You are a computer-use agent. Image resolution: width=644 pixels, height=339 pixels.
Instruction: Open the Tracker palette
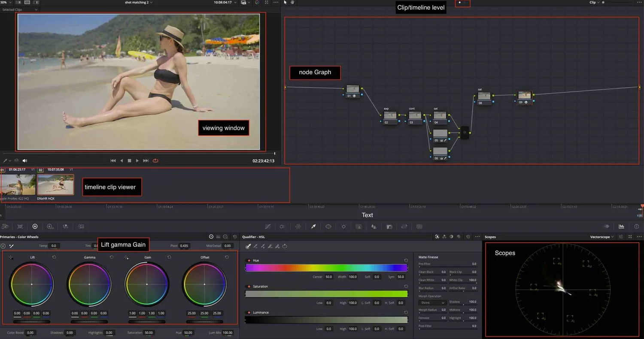point(343,226)
